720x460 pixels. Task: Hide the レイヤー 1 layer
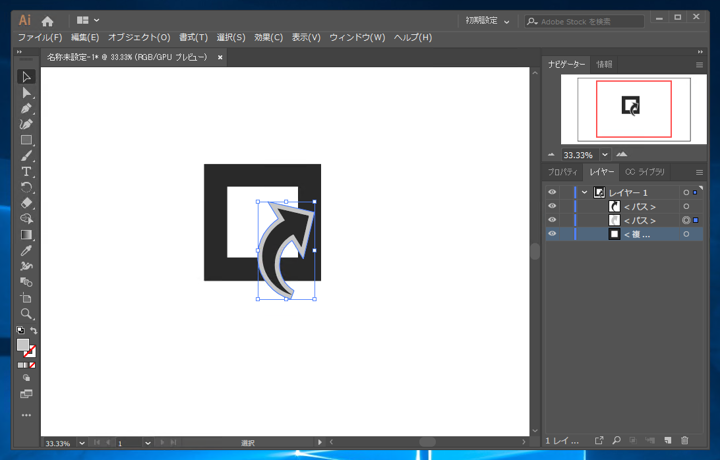point(552,192)
